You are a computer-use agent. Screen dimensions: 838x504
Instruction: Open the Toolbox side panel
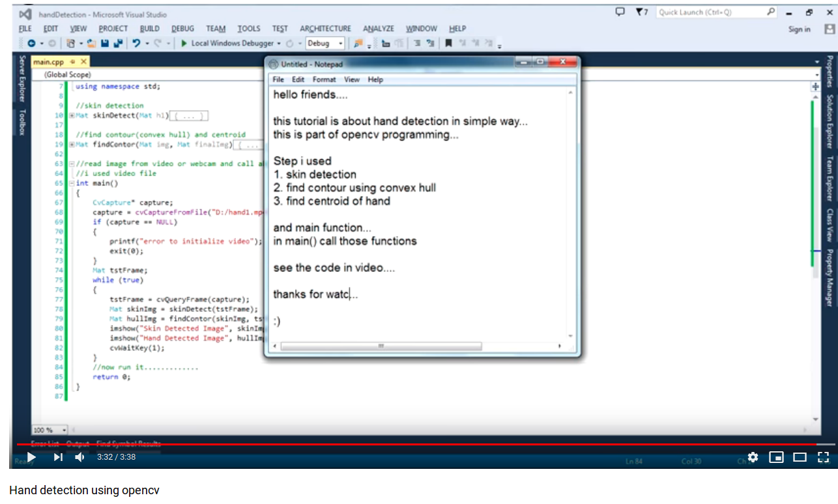tap(22, 122)
